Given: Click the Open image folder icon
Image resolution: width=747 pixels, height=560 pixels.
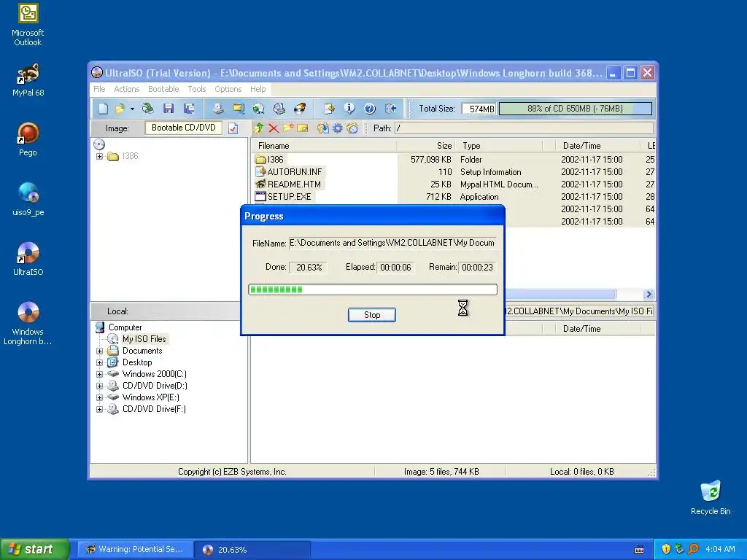Looking at the screenshot, I should [x=120, y=109].
